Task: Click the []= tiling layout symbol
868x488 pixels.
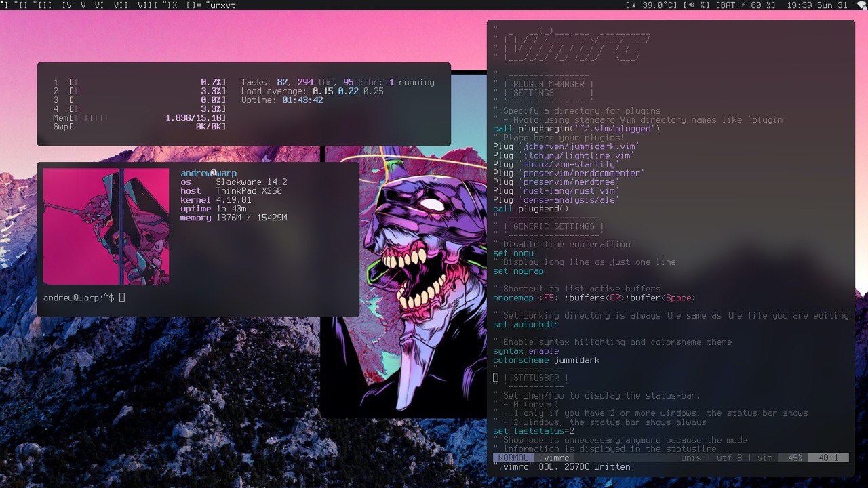Action: [193, 5]
